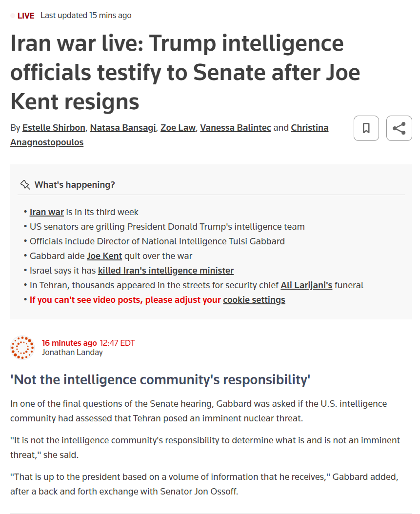Open the Ali Larijani's link

pos(306,285)
